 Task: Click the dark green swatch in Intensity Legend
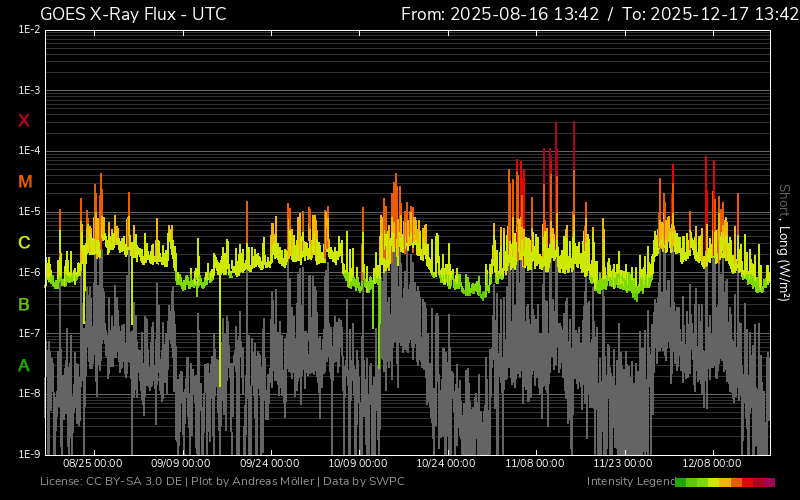(681, 482)
